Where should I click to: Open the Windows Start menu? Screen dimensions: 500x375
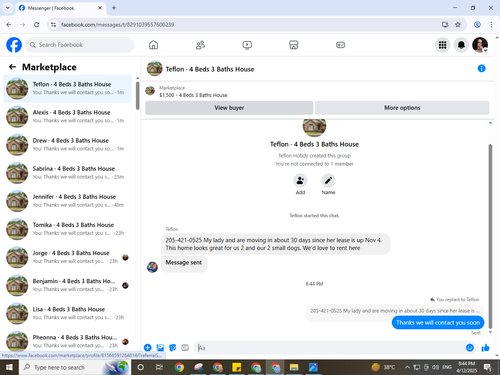pos(9,367)
